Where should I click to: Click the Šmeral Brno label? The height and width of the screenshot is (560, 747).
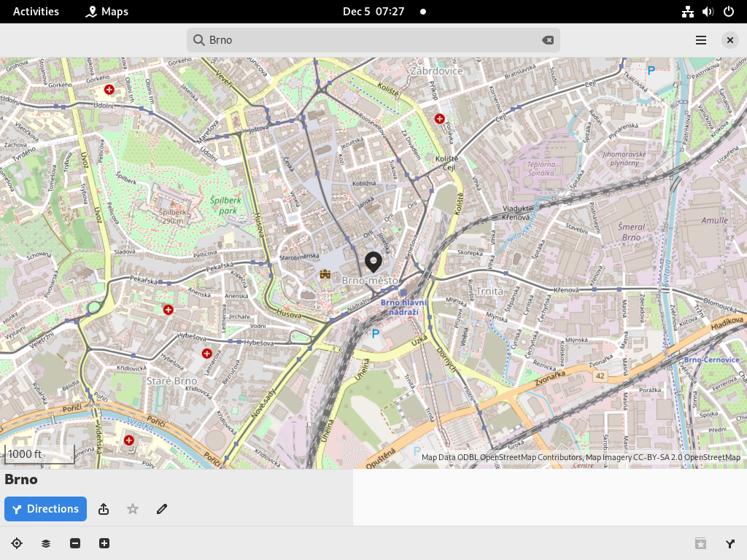point(632,232)
